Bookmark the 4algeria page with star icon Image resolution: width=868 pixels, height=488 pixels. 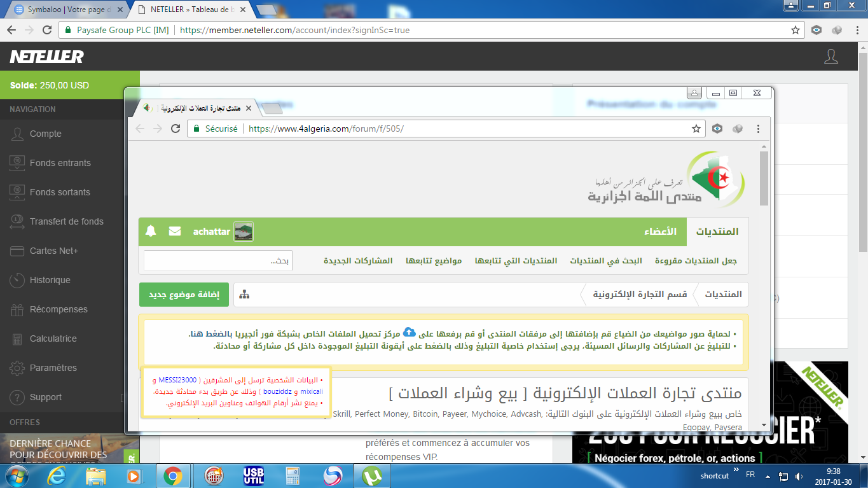[696, 129]
